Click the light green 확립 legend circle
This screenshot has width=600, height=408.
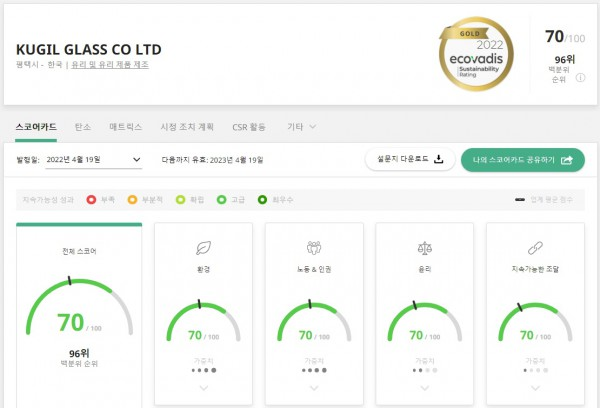[x=180, y=199]
